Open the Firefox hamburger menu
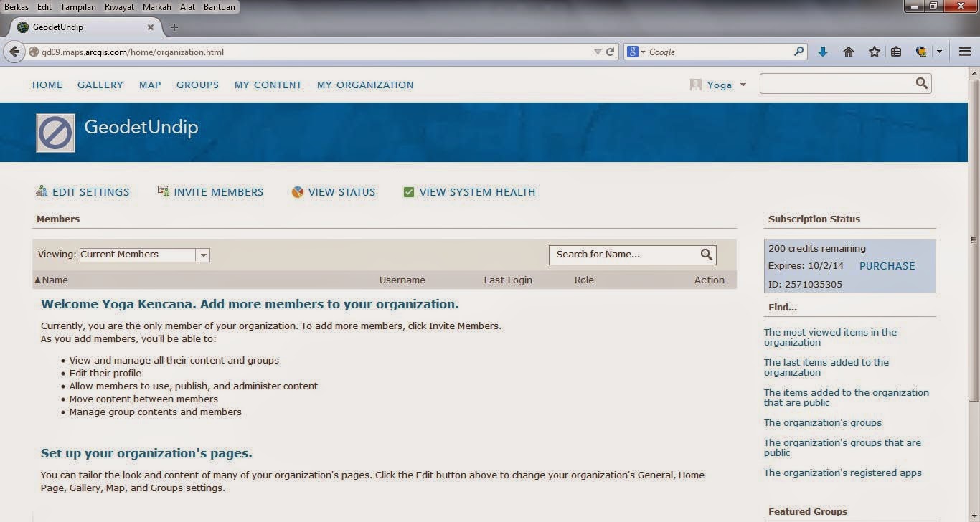This screenshot has width=980, height=522. pos(964,51)
